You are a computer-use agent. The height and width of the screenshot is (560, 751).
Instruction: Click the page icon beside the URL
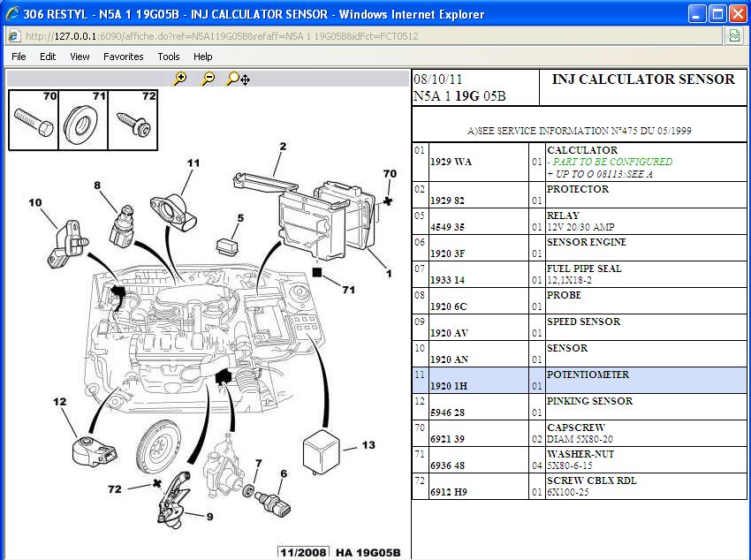tap(14, 36)
